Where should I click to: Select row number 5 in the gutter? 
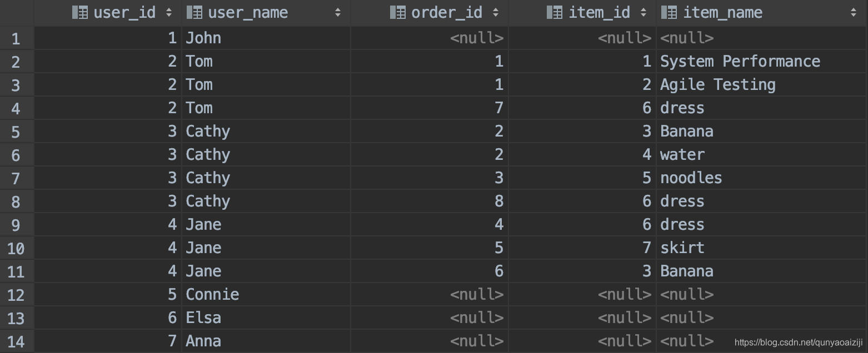(16, 131)
